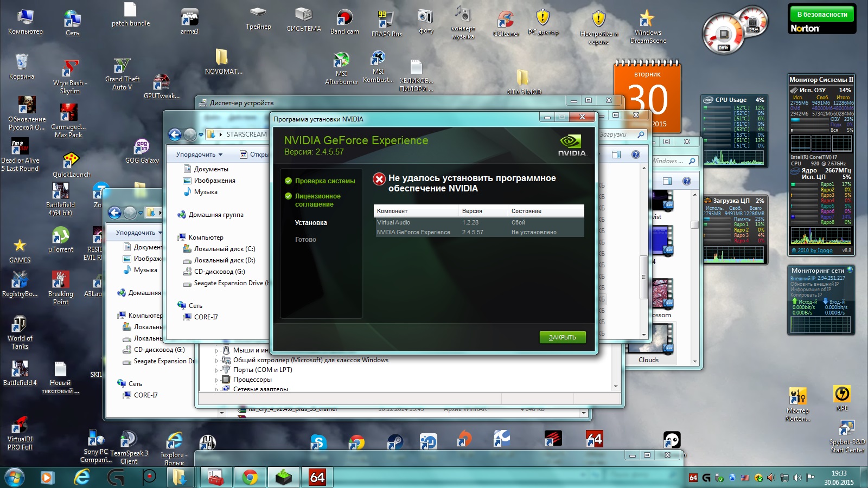Click the volume speaker icon in system tray
This screenshot has width=868, height=488.
pos(797,478)
